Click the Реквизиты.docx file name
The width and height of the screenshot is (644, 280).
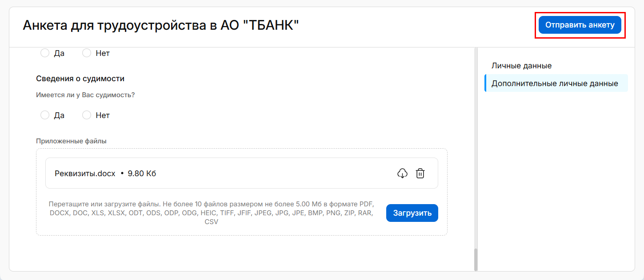pyautogui.click(x=85, y=174)
